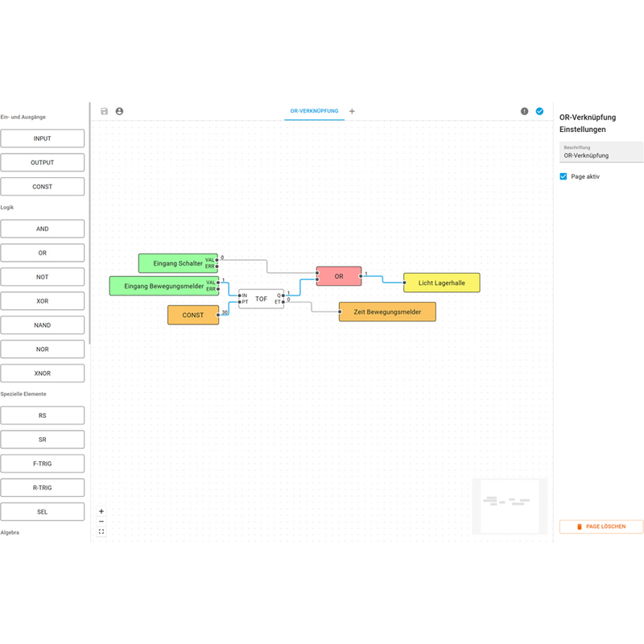Click the PAGE LÖSCHEN button
644x644 pixels.
601,526
